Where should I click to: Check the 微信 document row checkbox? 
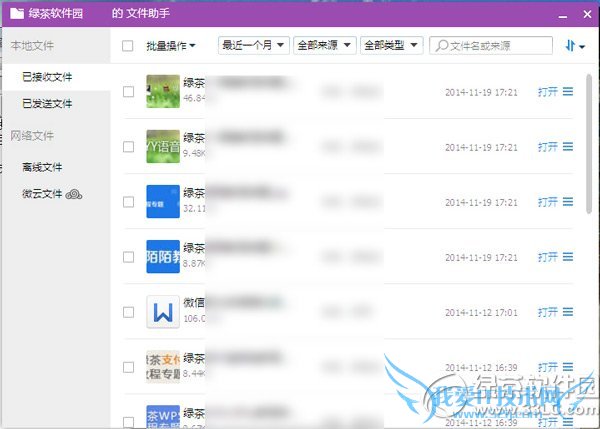tap(129, 312)
